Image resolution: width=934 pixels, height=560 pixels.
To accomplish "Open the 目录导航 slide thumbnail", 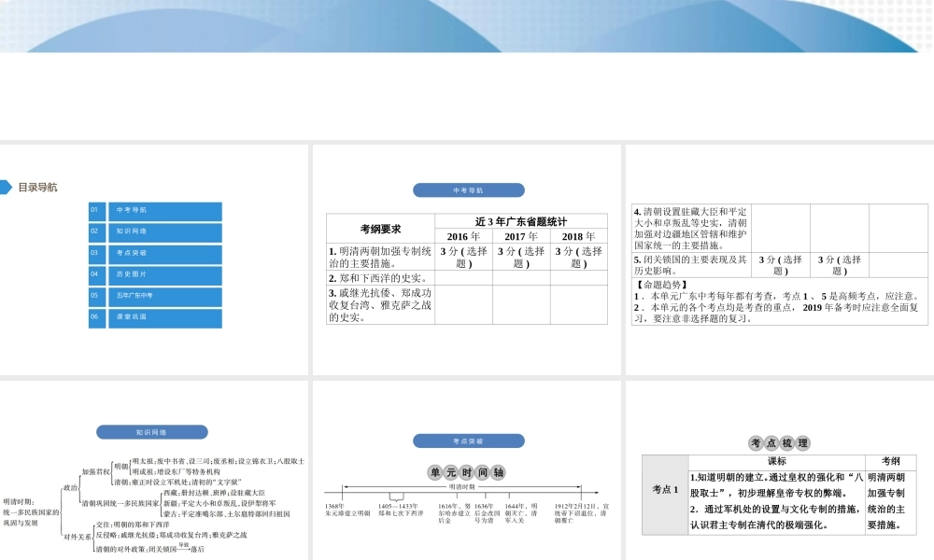I will [154, 259].
